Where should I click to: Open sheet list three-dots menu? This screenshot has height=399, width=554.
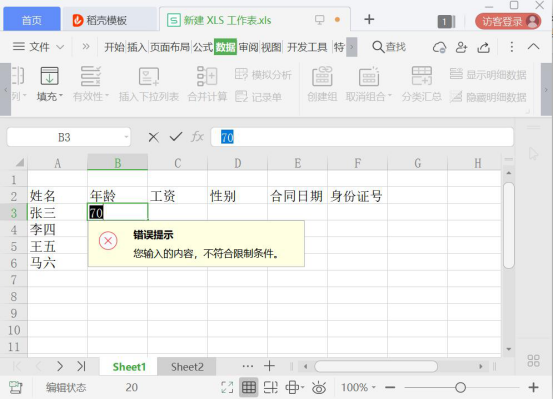click(248, 366)
